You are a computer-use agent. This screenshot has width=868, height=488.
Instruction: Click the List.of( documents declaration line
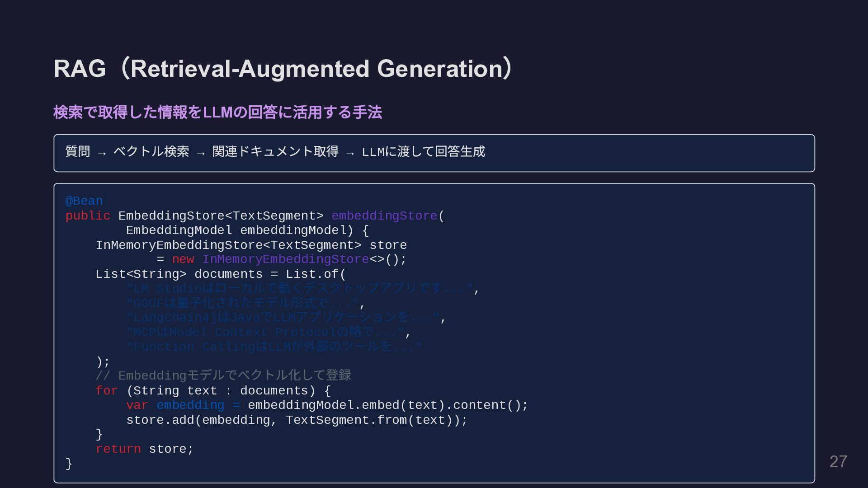pyautogui.click(x=220, y=274)
